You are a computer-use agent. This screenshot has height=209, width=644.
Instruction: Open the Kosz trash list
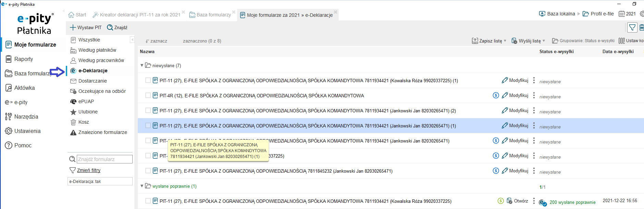click(80, 122)
